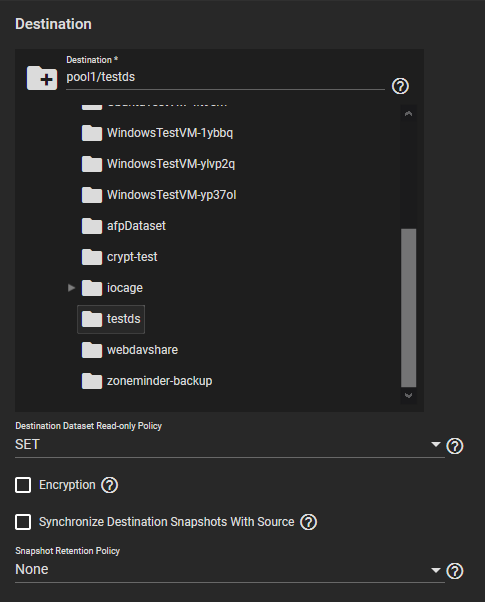The width and height of the screenshot is (485, 602).
Task: Click the afpDataset folder icon
Action: (92, 226)
